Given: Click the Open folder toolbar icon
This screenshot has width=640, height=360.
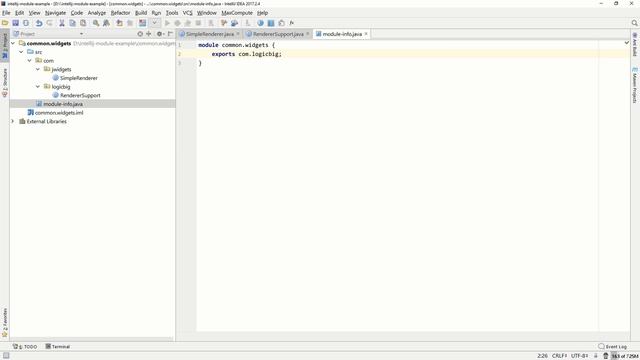Looking at the screenshot, I should tap(5, 23).
